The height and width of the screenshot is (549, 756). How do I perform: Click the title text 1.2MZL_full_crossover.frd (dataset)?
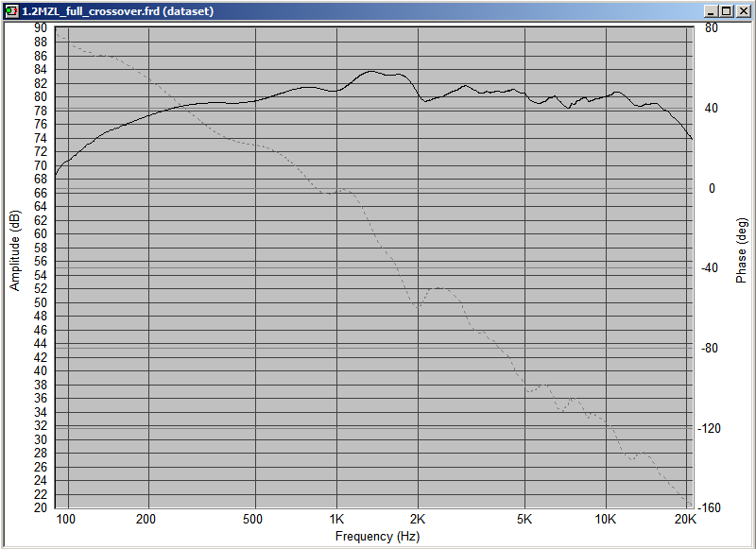117,11
